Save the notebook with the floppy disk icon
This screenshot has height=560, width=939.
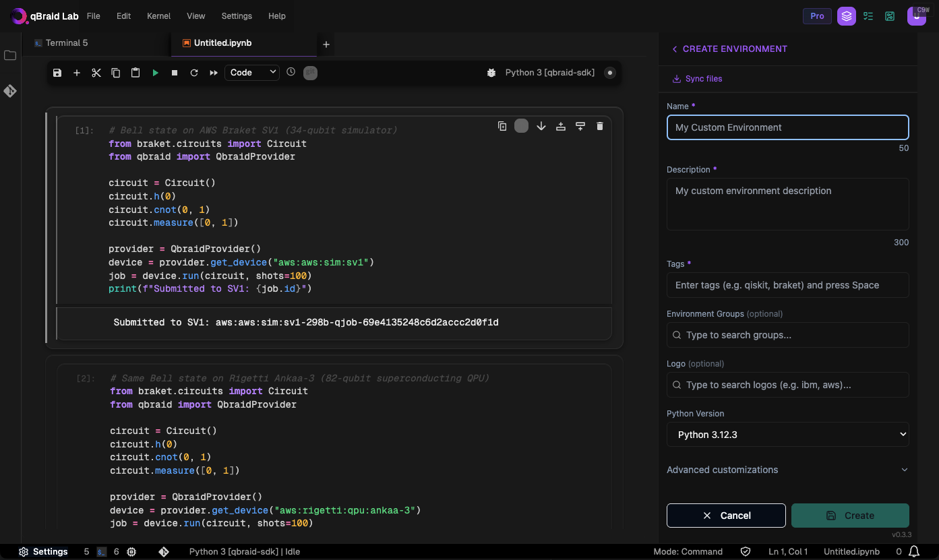pos(57,73)
